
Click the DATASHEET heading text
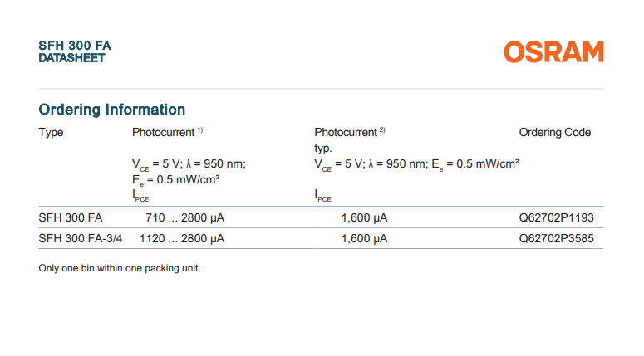coord(71,58)
